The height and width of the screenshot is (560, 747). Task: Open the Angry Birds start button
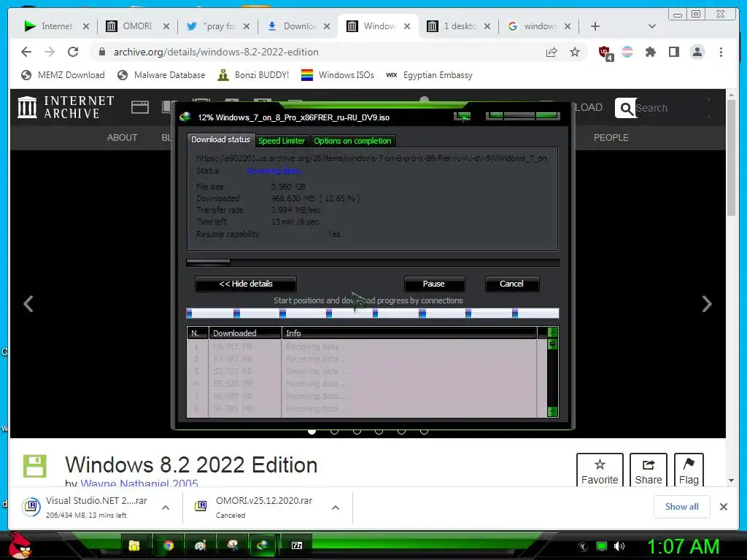pos(20,545)
